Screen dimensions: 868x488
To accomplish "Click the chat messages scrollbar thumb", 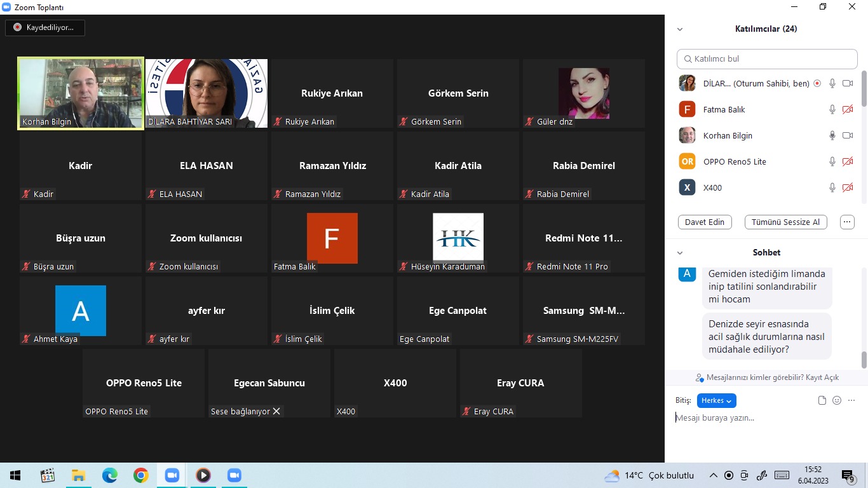I will [864, 360].
